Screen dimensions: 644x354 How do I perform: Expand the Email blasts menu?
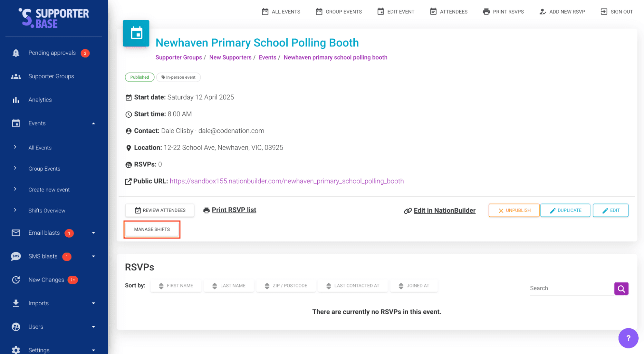tap(93, 233)
